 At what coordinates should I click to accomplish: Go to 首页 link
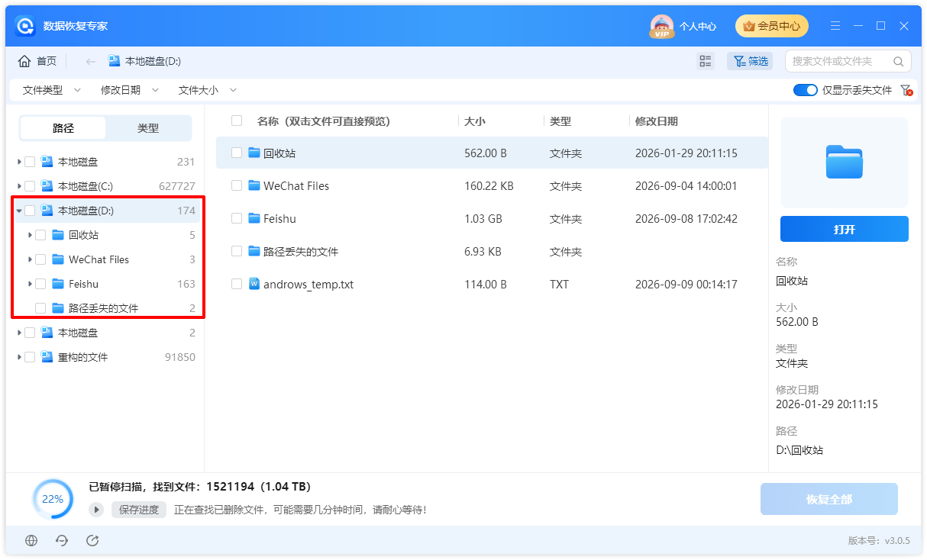[x=47, y=61]
